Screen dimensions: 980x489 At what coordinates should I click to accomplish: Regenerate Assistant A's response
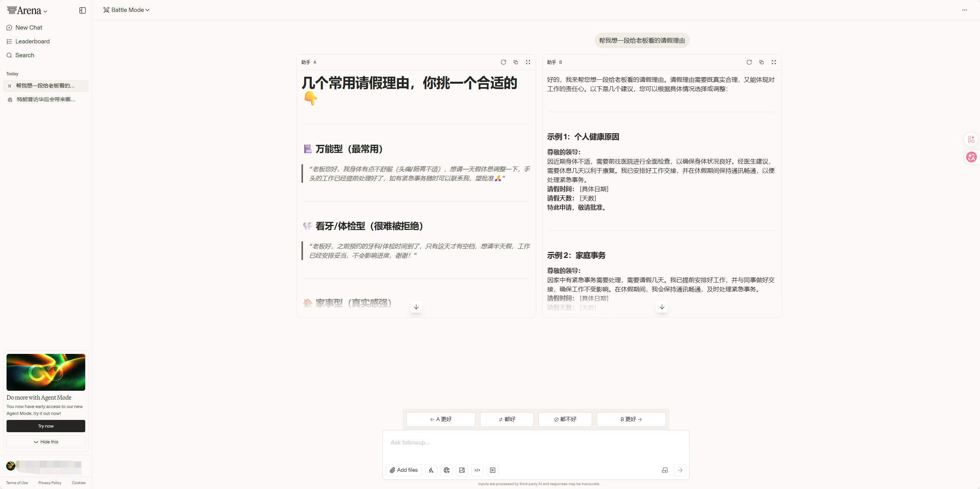[503, 62]
